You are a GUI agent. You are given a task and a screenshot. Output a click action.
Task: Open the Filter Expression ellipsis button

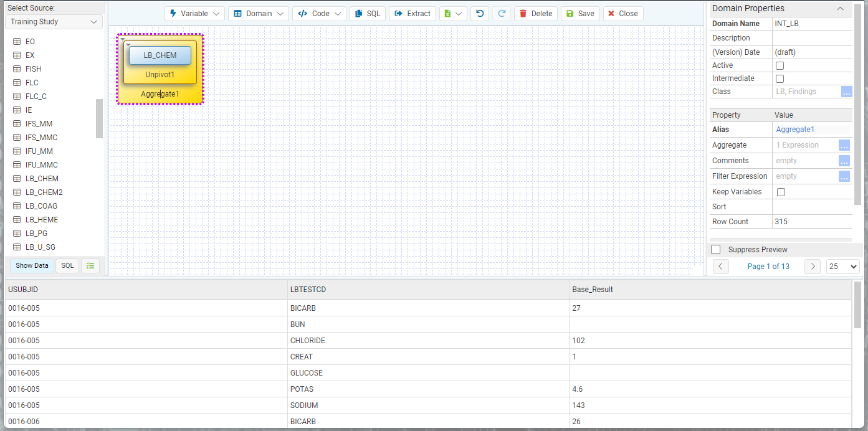click(x=844, y=176)
